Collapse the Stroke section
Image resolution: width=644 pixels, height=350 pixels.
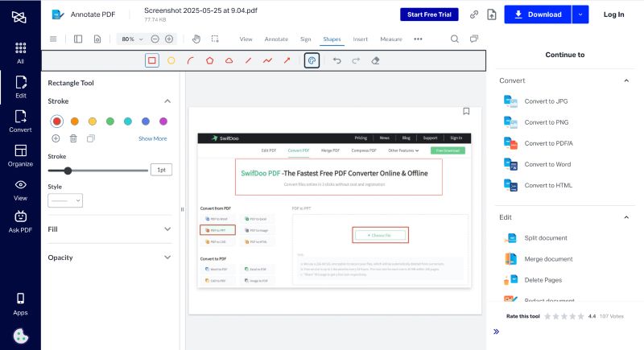(x=167, y=101)
